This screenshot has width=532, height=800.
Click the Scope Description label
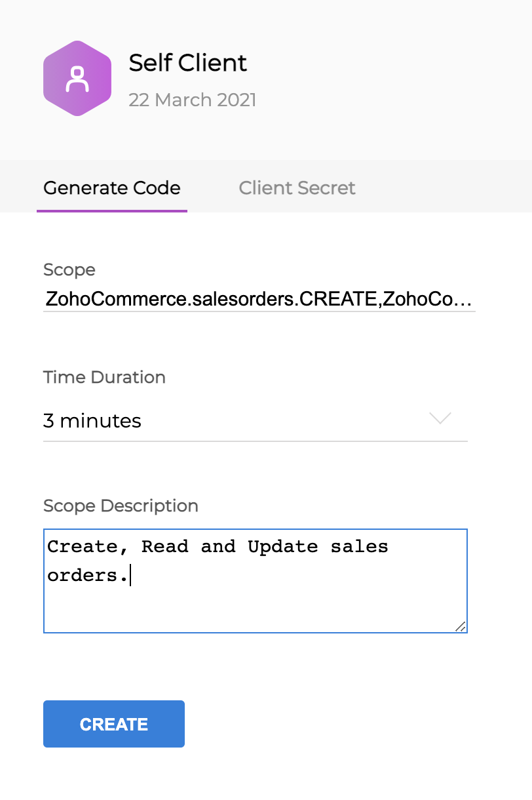(121, 506)
